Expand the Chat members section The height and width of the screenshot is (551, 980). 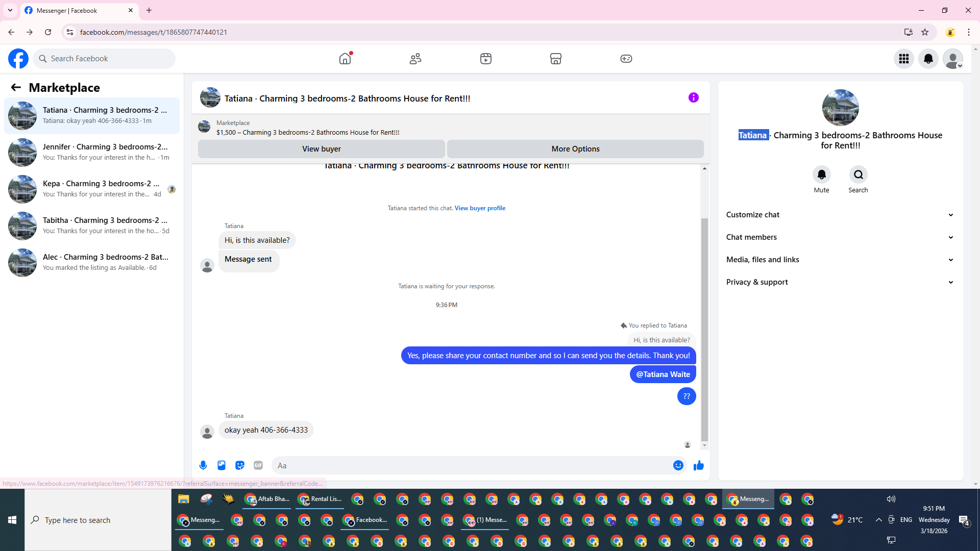click(840, 237)
